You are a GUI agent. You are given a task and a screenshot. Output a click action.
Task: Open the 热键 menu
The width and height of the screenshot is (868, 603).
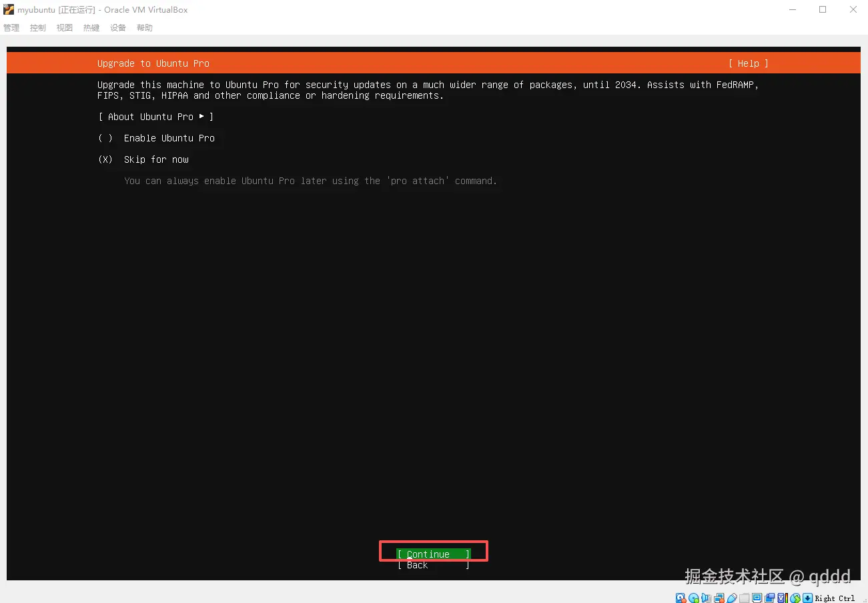click(x=91, y=28)
